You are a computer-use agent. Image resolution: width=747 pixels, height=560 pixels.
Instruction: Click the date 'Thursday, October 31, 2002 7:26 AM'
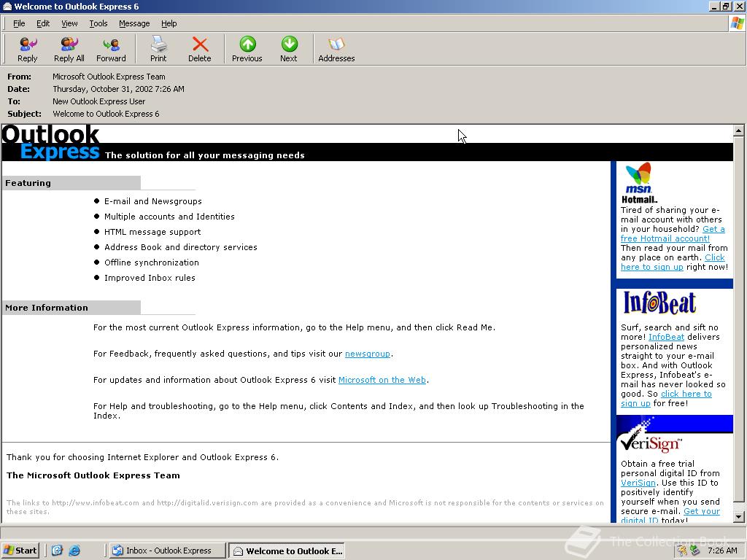[119, 89]
